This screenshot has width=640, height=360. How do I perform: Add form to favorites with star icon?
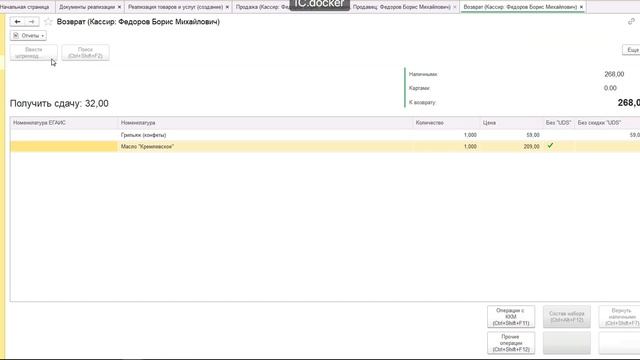pyautogui.click(x=48, y=22)
